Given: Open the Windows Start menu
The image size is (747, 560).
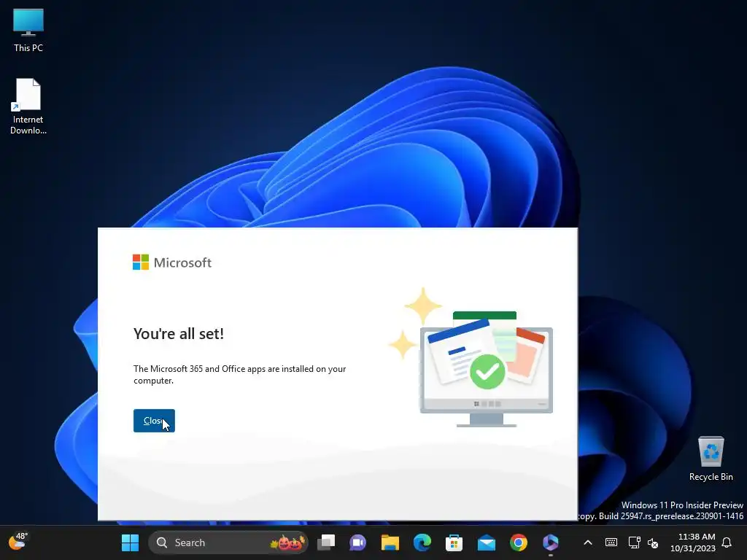Looking at the screenshot, I should [x=130, y=542].
